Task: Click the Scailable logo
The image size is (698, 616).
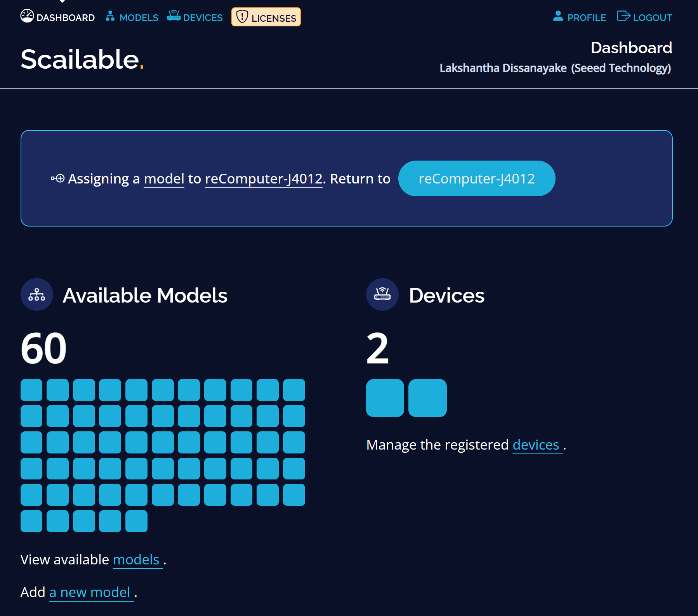Action: 82,59
